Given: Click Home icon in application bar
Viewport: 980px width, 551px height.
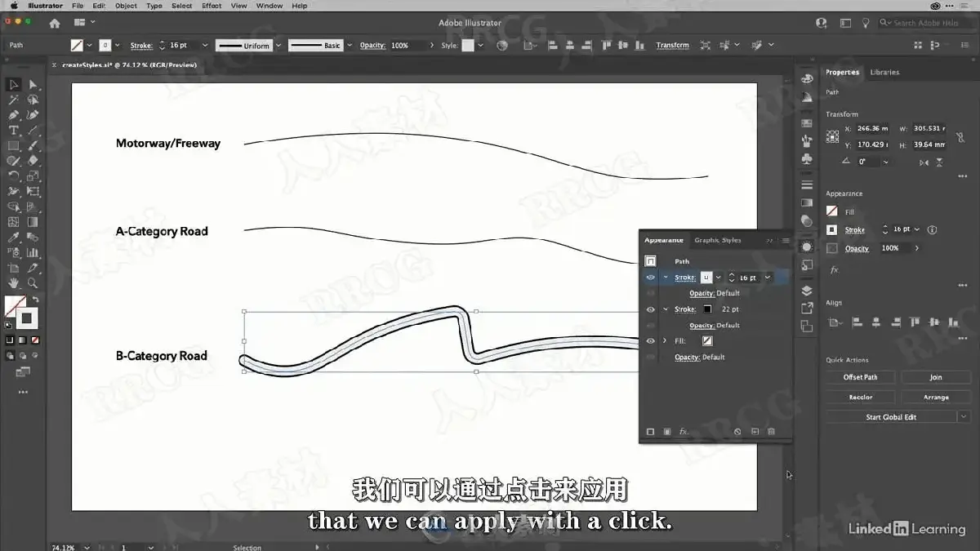Looking at the screenshot, I should point(55,23).
